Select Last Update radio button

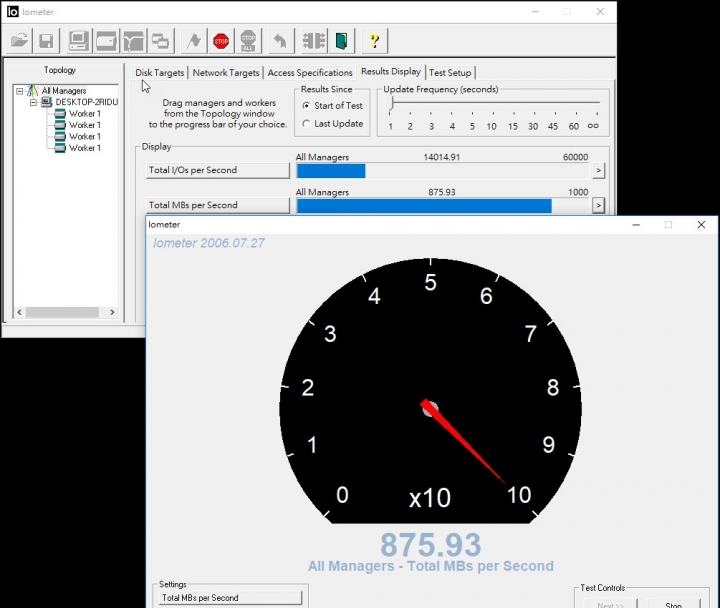coord(306,124)
